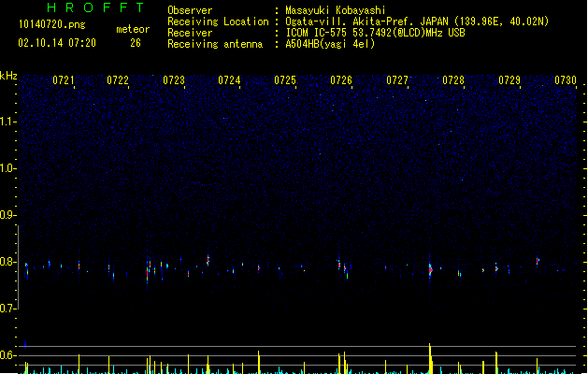Click the kHz axis unit label

[x=8, y=76]
